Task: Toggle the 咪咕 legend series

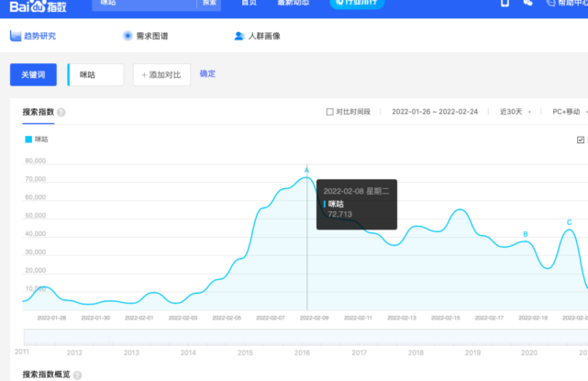Action: (x=37, y=140)
